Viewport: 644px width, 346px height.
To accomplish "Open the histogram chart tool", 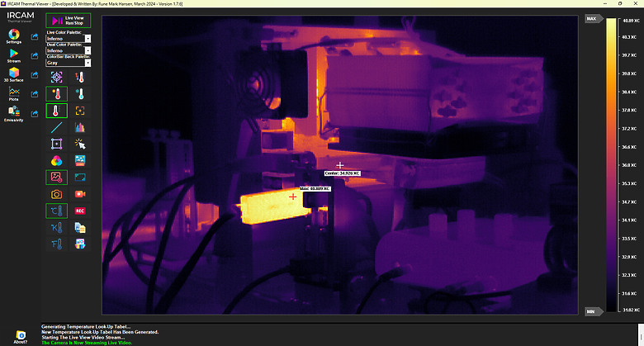I will point(80,127).
